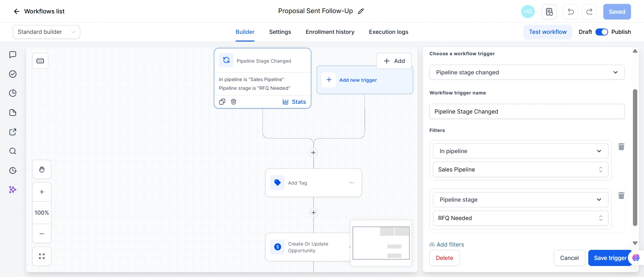Delete the trigger with Delete button
Image resolution: width=644 pixels, height=277 pixels.
pyautogui.click(x=444, y=258)
